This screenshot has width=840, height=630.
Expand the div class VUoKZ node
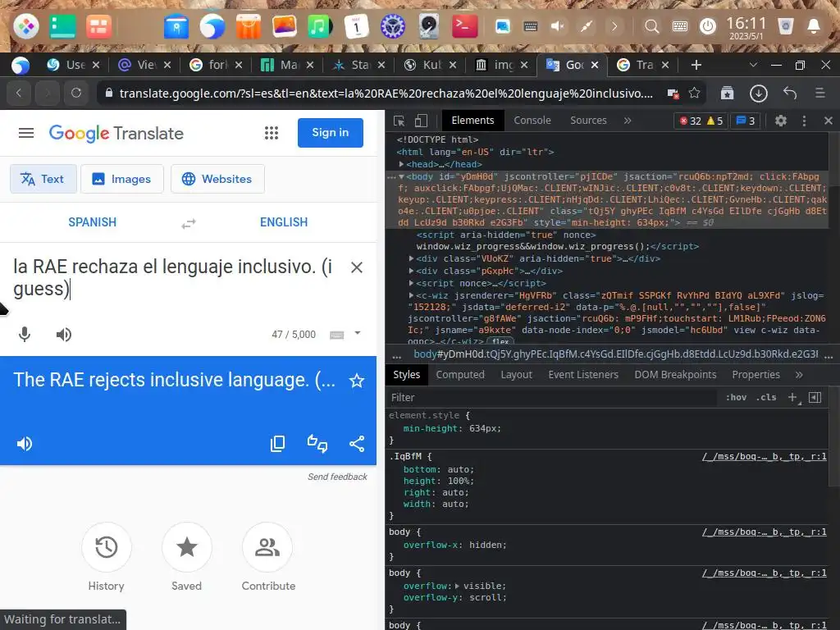coord(412,258)
